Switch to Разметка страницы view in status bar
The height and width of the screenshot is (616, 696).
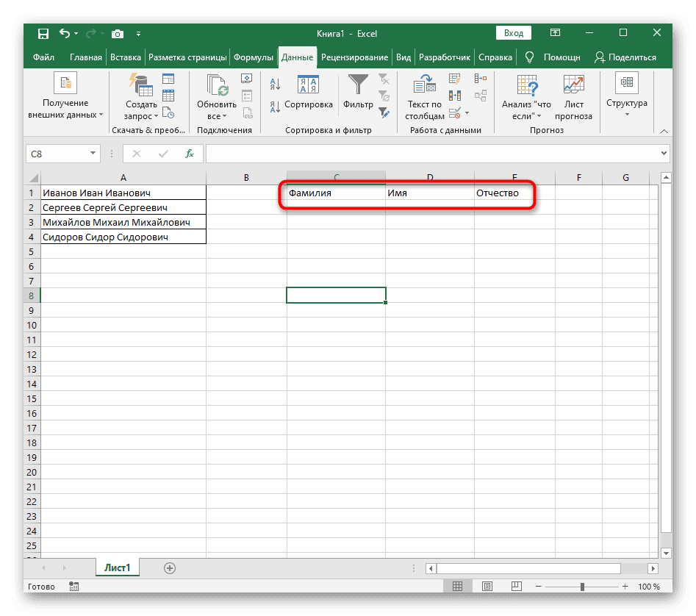[x=487, y=586]
